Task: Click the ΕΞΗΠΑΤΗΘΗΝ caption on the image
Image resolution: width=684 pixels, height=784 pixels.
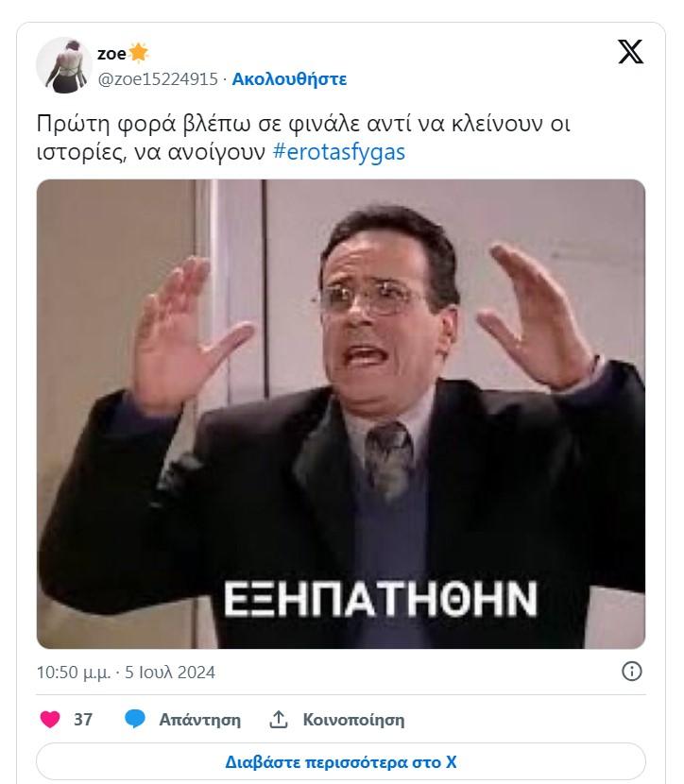Action: tap(381, 599)
